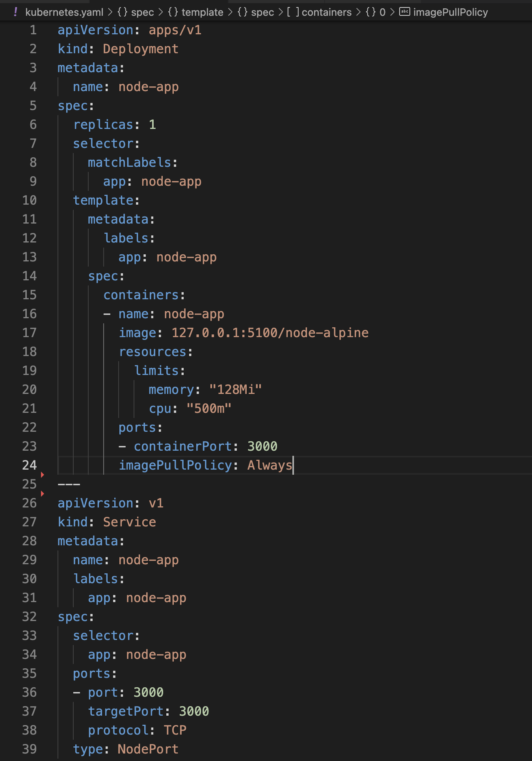Click the NodePort type value
The image size is (532, 761).
[148, 749]
